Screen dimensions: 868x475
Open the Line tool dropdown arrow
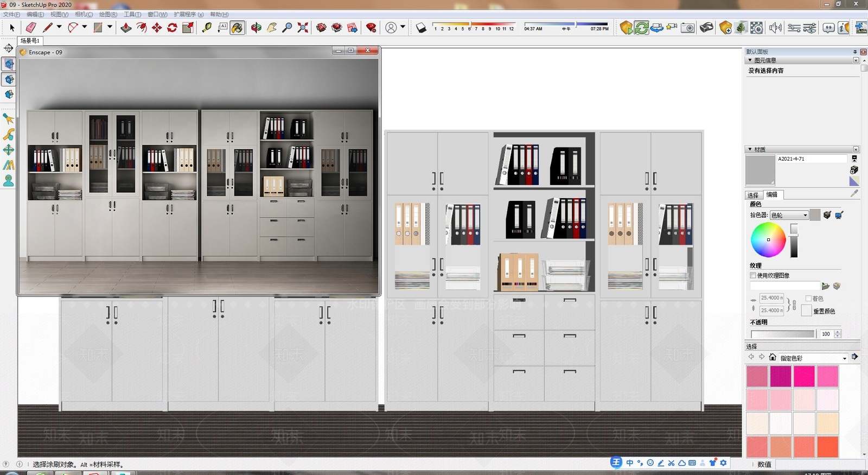pyautogui.click(x=59, y=27)
